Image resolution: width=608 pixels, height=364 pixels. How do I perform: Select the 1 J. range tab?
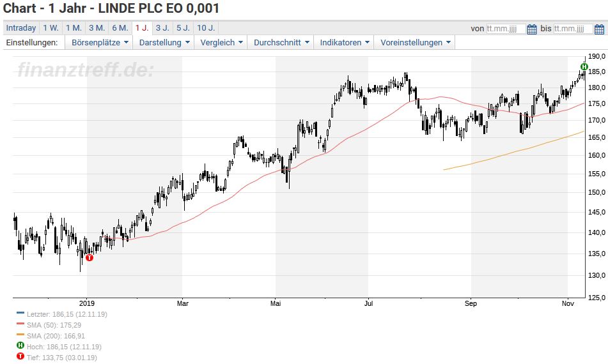(142, 28)
